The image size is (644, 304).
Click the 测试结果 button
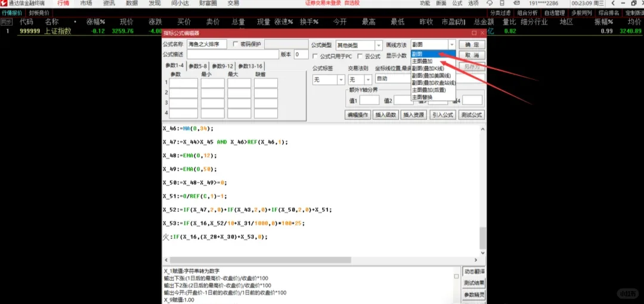pyautogui.click(x=473, y=283)
